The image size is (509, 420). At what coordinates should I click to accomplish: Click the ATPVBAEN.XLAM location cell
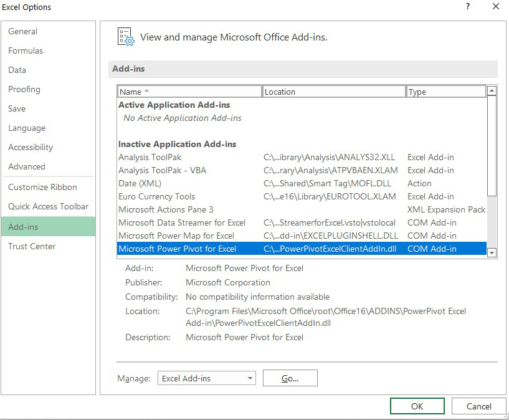tap(330, 170)
